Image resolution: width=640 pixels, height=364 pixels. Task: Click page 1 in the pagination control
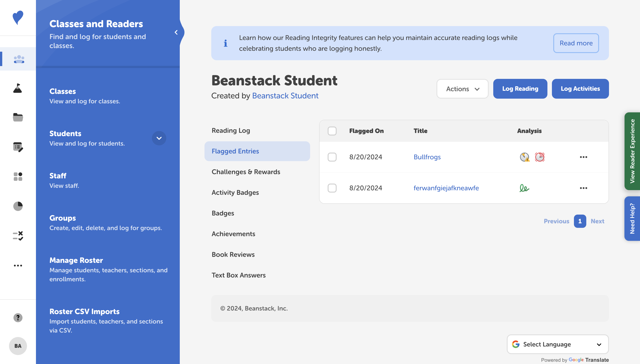(580, 221)
